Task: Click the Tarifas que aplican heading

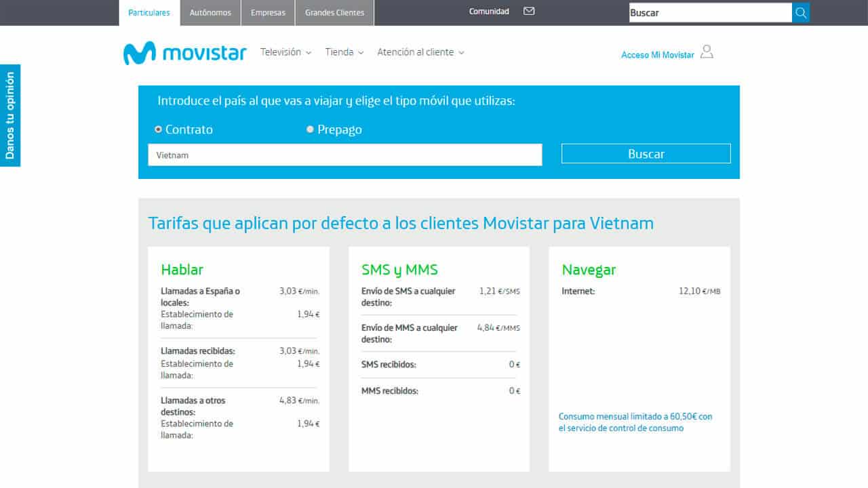Action: (401, 223)
